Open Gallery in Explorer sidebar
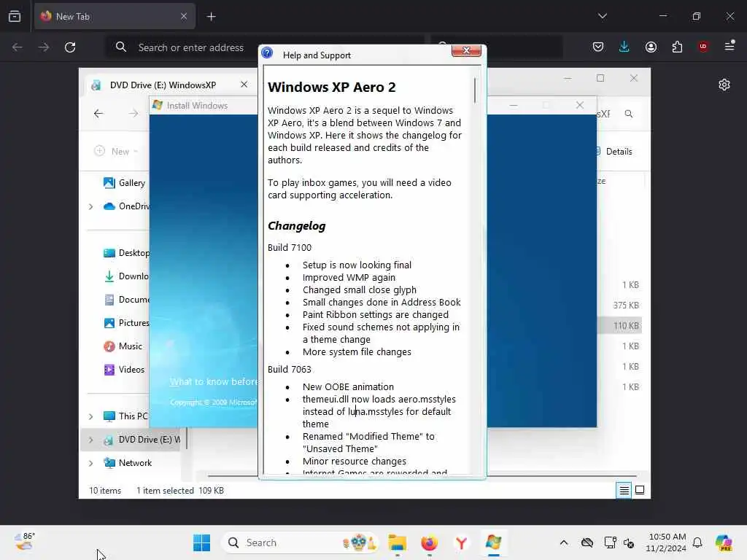747x560 pixels. (124, 183)
